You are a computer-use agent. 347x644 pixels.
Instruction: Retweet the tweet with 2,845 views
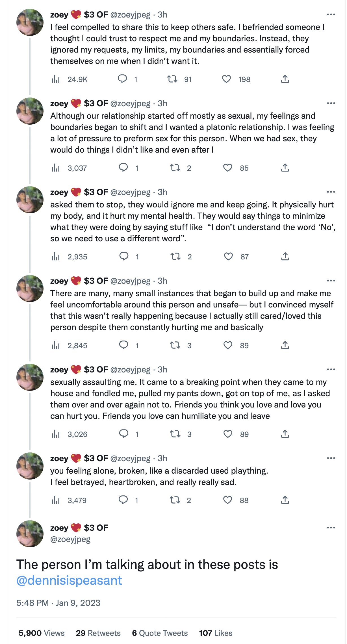pyautogui.click(x=175, y=345)
